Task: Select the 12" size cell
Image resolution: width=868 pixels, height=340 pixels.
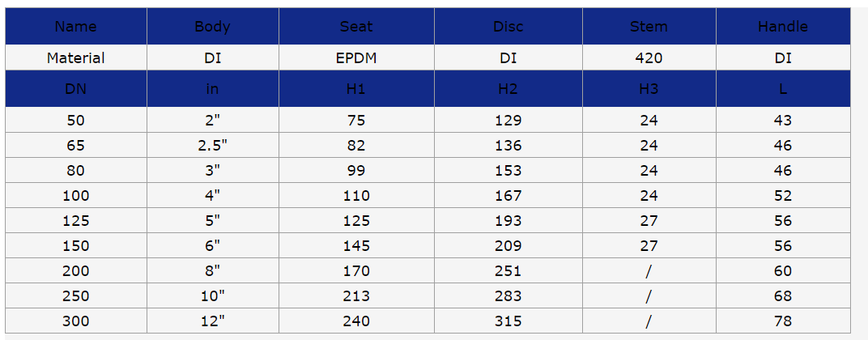Action: tap(213, 321)
